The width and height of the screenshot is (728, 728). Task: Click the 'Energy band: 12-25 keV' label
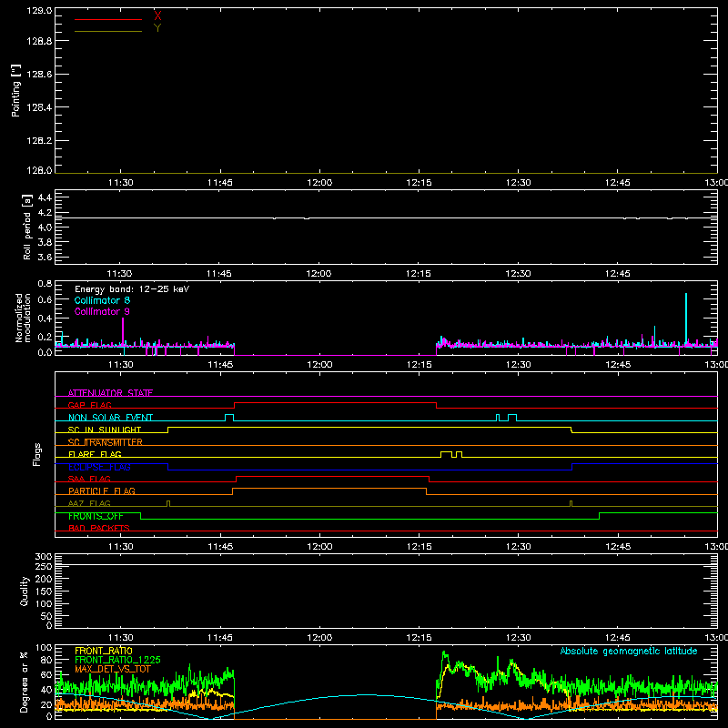pyautogui.click(x=132, y=289)
